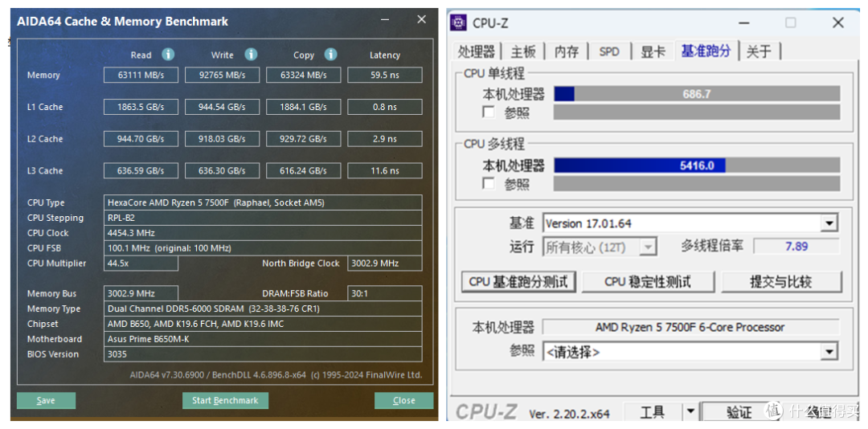Click the Save button in AIDA64
The image size is (868, 429).
pos(46,400)
